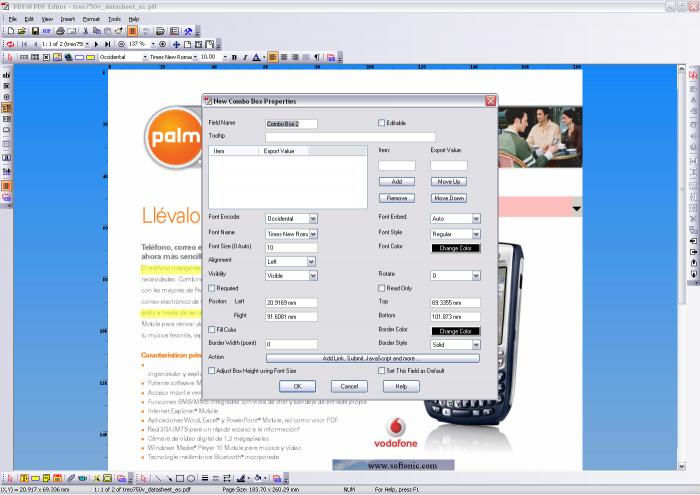Check Adjust Box Height using Font Size
700x495 pixels.
click(212, 371)
